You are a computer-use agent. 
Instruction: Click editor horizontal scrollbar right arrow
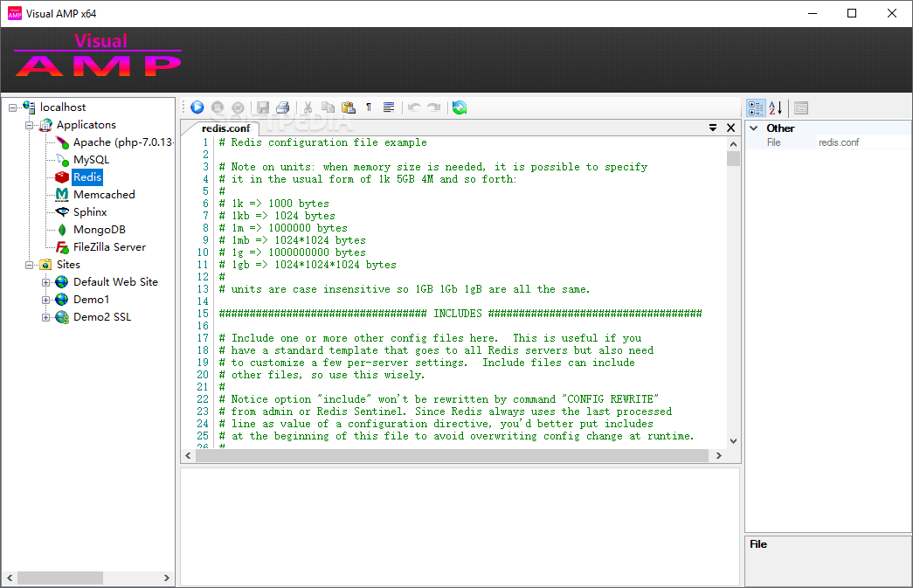[x=719, y=456]
